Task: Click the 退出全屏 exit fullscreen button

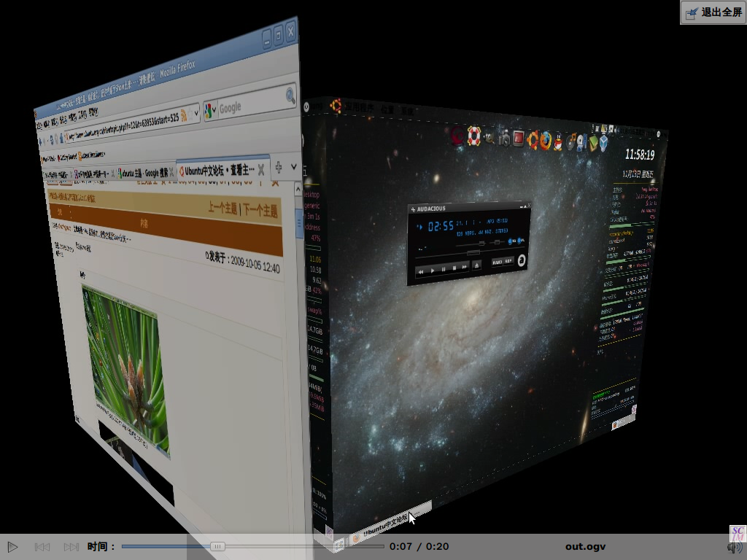Action: [713, 12]
